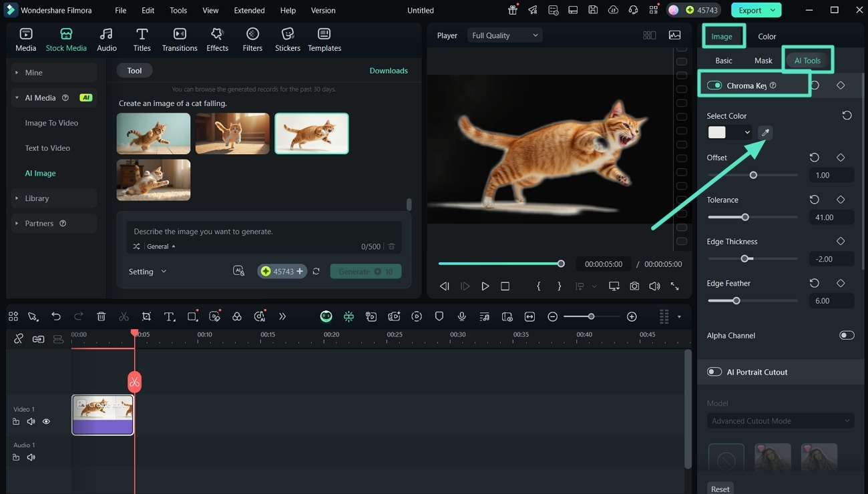Open the Full Quality dropdown
The image size is (868, 494).
tap(504, 35)
